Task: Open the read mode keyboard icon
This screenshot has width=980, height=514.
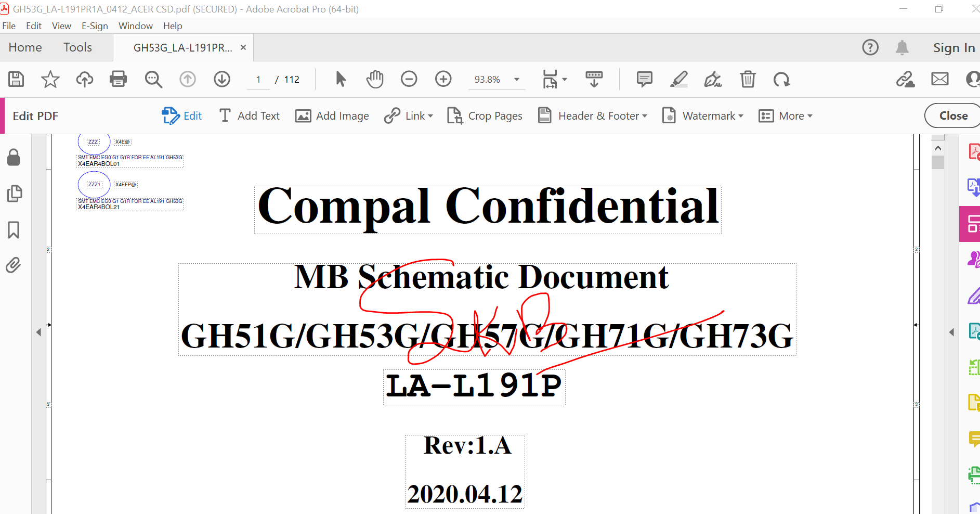Action: pos(594,79)
